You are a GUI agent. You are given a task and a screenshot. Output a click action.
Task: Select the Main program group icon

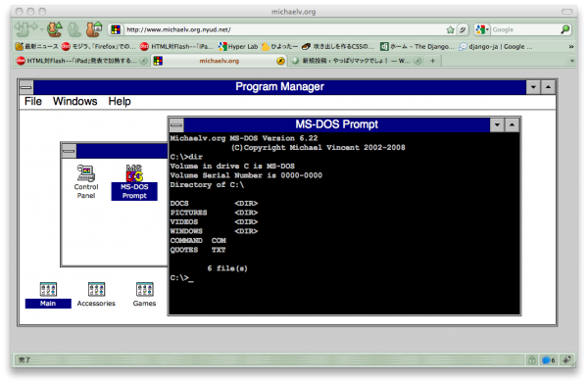48,295
